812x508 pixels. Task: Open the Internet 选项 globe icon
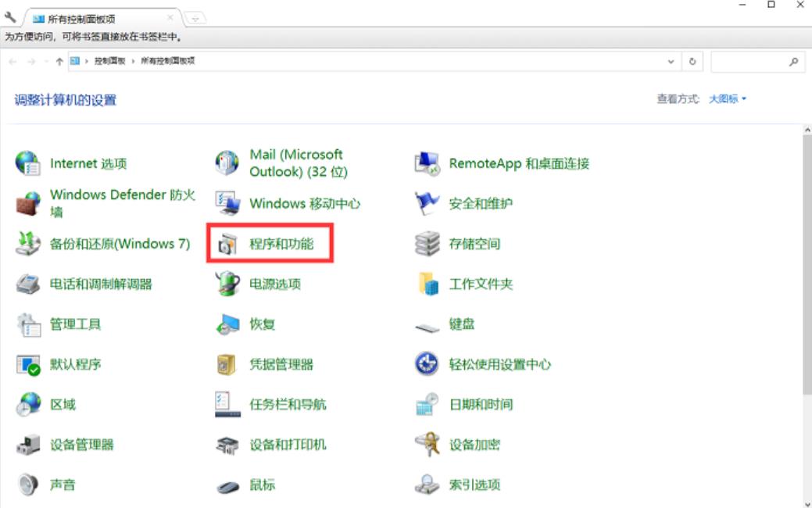(x=27, y=163)
